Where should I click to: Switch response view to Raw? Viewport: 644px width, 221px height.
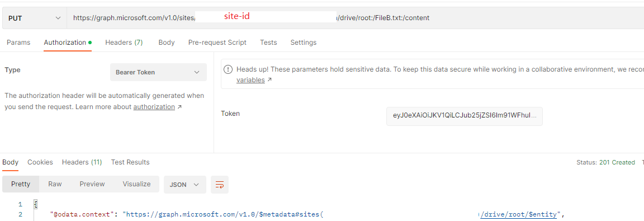point(55,184)
